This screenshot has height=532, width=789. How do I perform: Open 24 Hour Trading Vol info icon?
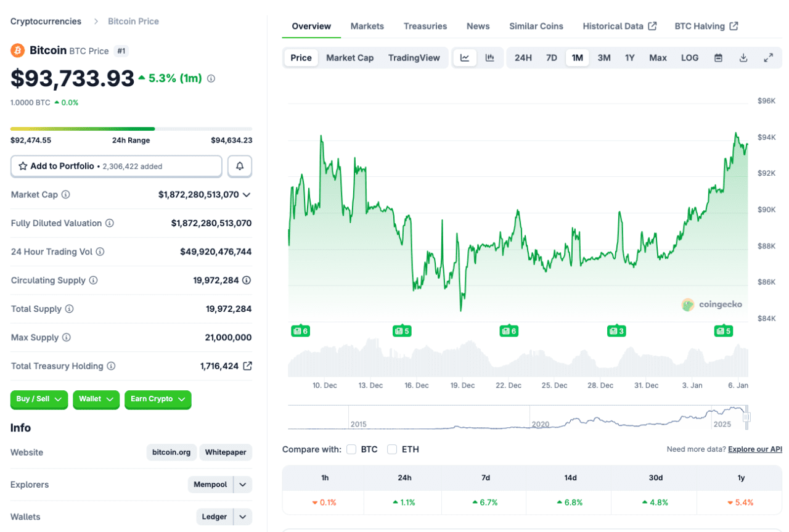click(x=100, y=252)
